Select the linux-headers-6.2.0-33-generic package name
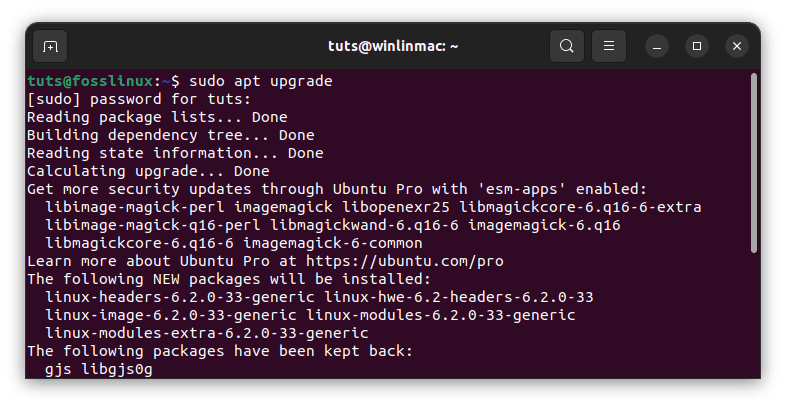 [x=180, y=297]
